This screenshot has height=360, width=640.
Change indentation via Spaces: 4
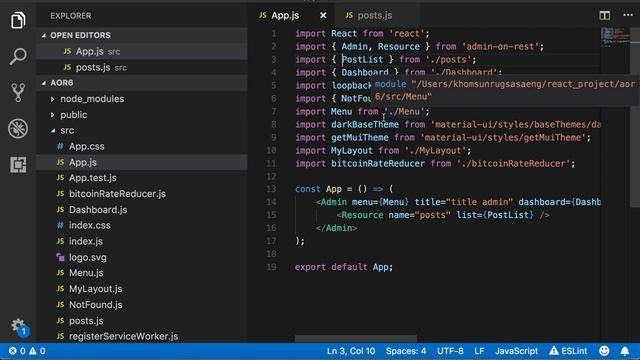(406, 351)
